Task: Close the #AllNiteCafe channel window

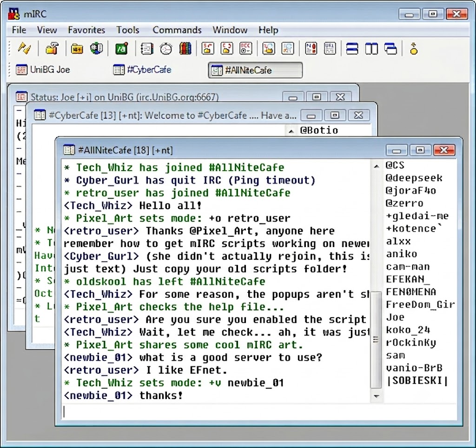Action: (444, 150)
